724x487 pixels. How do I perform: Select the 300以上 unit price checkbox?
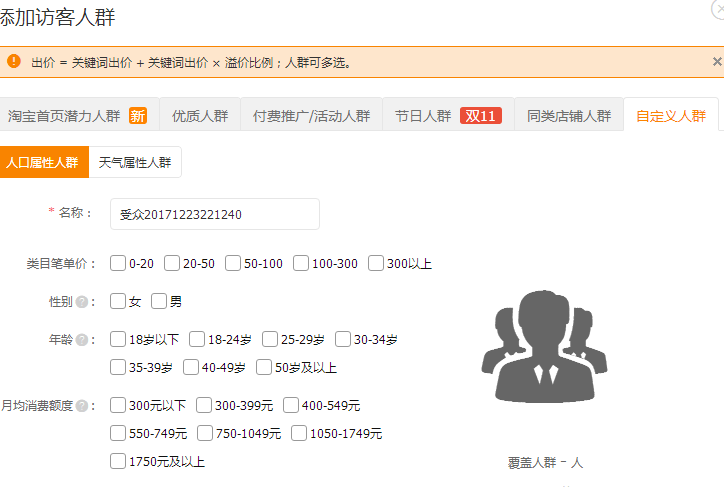pos(376,264)
